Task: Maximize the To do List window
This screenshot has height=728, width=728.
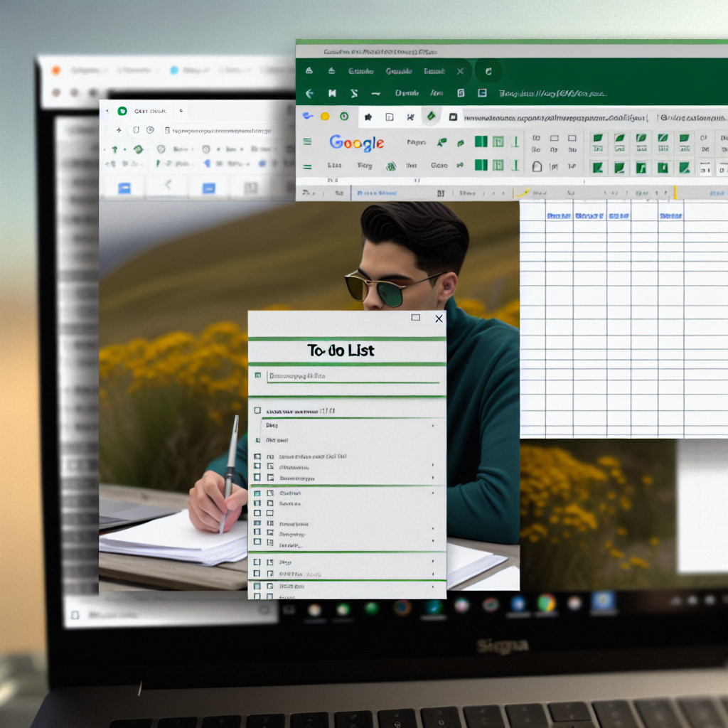Action: pyautogui.click(x=416, y=318)
